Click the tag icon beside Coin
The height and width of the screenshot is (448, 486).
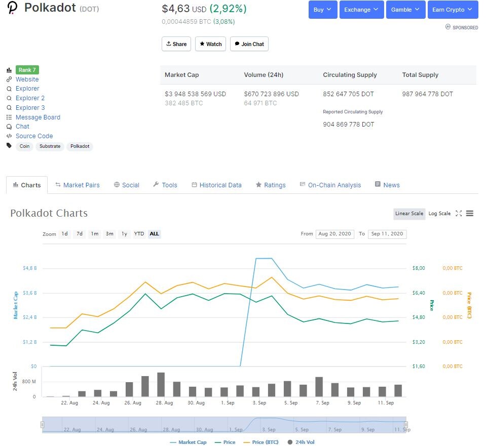pos(9,145)
